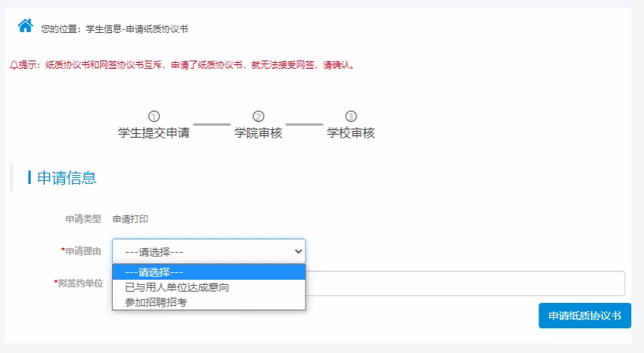Select the step 3 circle icon

click(x=351, y=116)
